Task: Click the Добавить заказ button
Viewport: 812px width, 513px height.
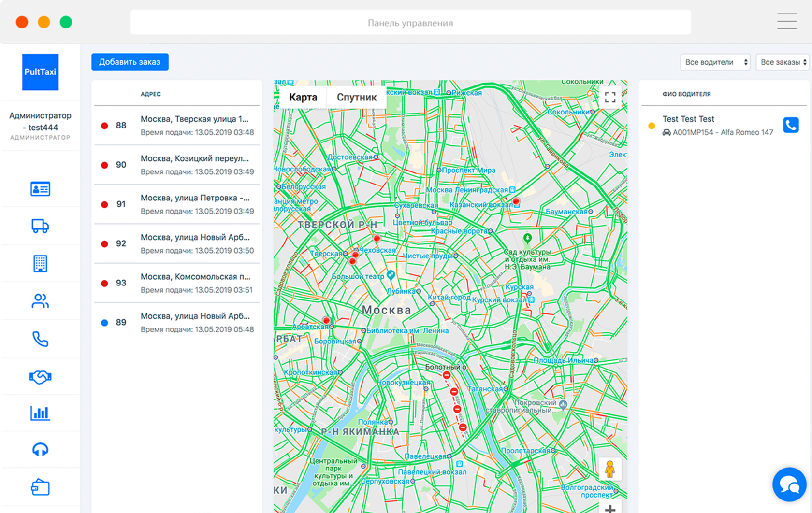Action: click(130, 62)
